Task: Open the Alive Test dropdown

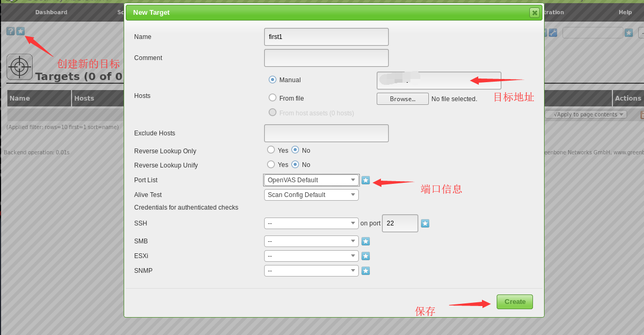Action: tap(311, 195)
